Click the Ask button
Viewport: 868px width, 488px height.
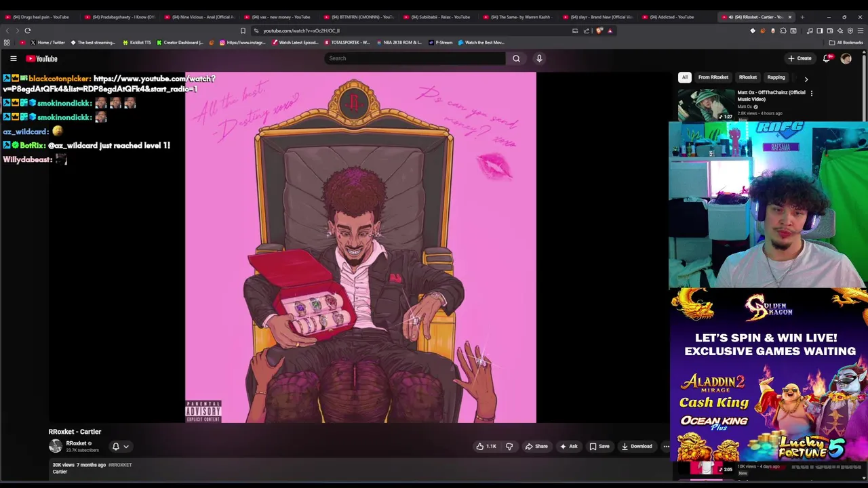pos(568,446)
